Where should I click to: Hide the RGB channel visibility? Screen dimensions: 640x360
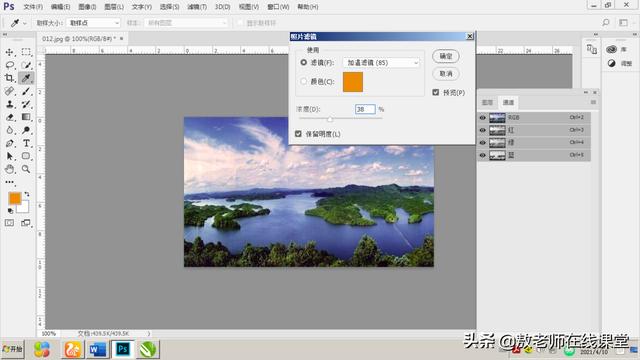[x=482, y=118]
